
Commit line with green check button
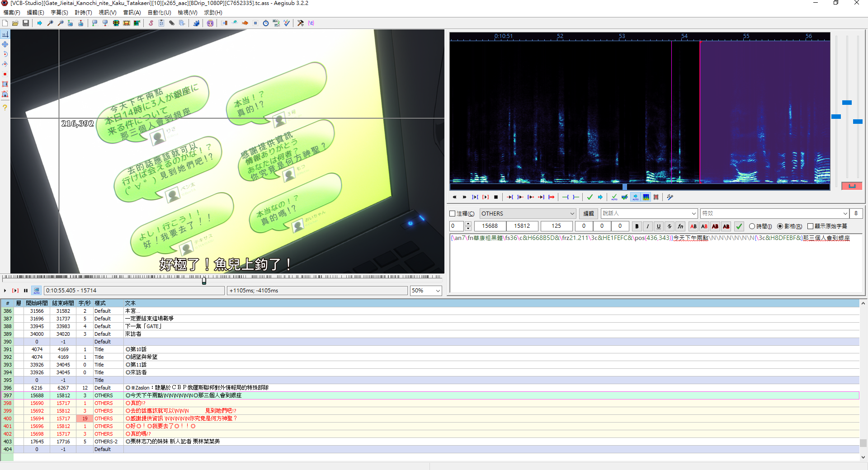coord(739,226)
